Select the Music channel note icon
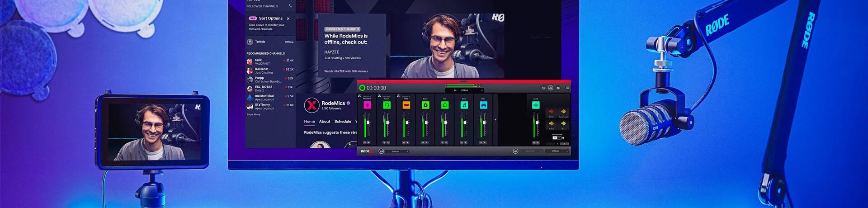This screenshot has height=208, width=868. [464, 105]
